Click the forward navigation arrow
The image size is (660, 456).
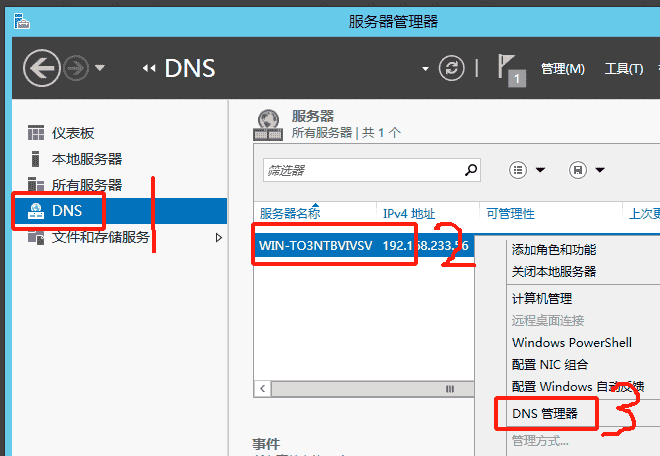[x=76, y=68]
